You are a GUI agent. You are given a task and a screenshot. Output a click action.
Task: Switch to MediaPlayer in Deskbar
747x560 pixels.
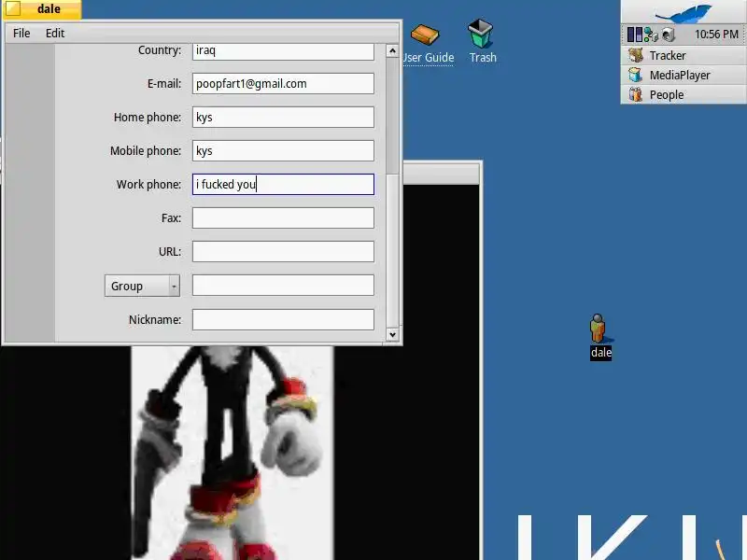[684, 75]
